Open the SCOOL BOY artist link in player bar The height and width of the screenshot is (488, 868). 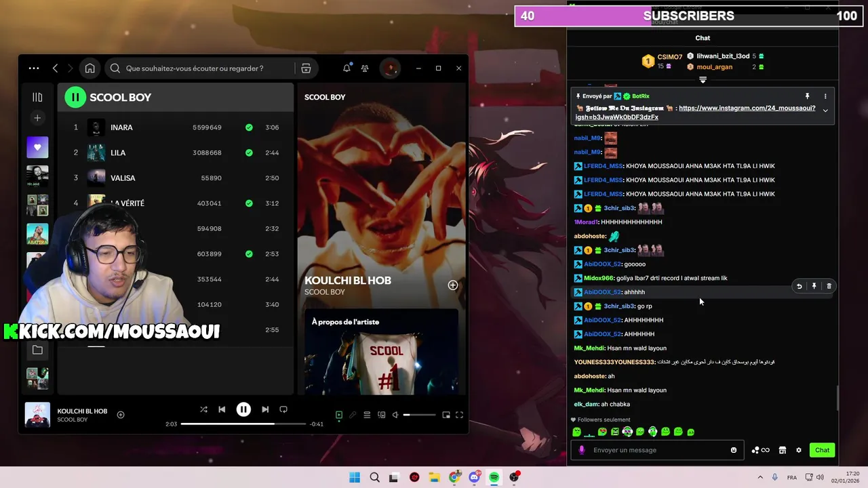tap(73, 420)
